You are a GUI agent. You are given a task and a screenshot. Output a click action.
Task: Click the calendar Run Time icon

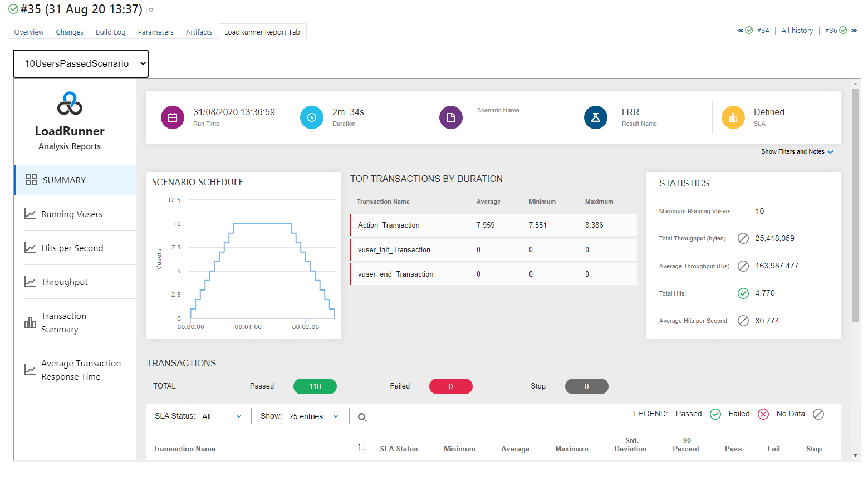173,117
